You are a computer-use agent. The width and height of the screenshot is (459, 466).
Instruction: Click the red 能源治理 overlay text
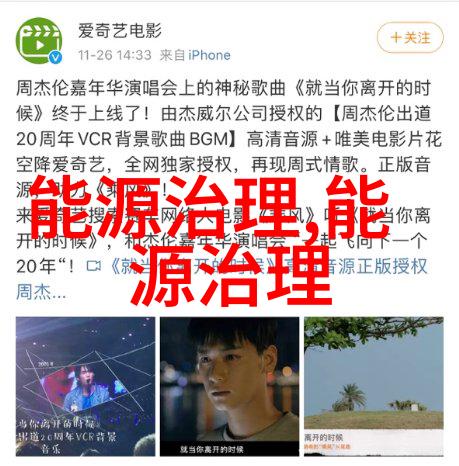[210, 240]
